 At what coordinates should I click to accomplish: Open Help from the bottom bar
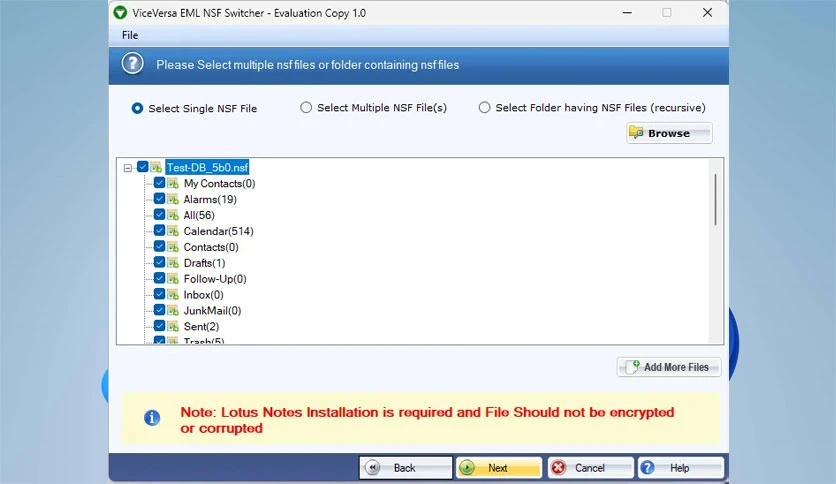pos(681,468)
